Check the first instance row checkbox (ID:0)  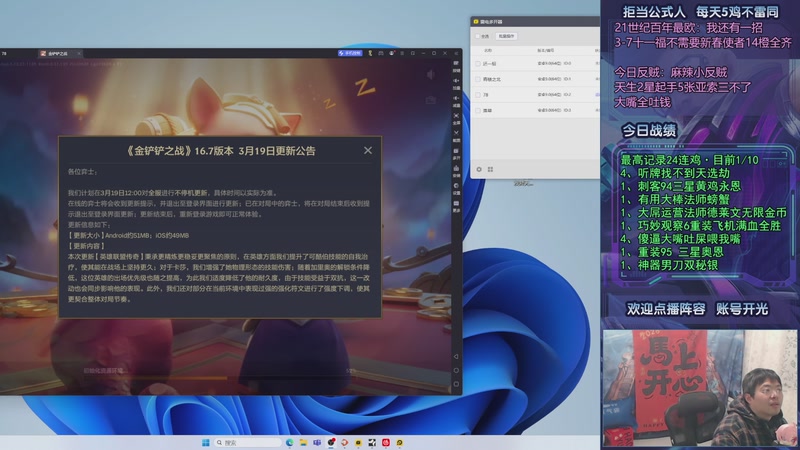point(478,64)
